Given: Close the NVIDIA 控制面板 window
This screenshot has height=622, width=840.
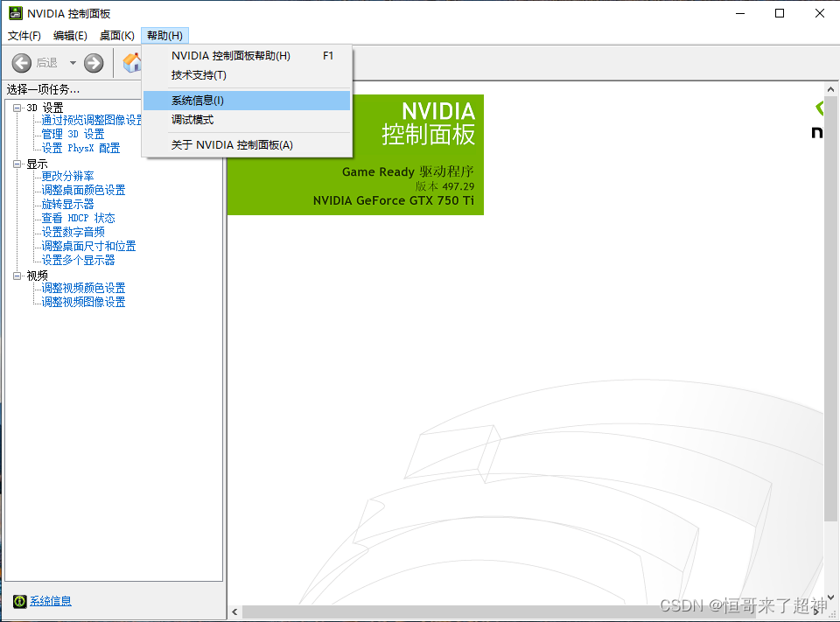Looking at the screenshot, I should coord(820,13).
